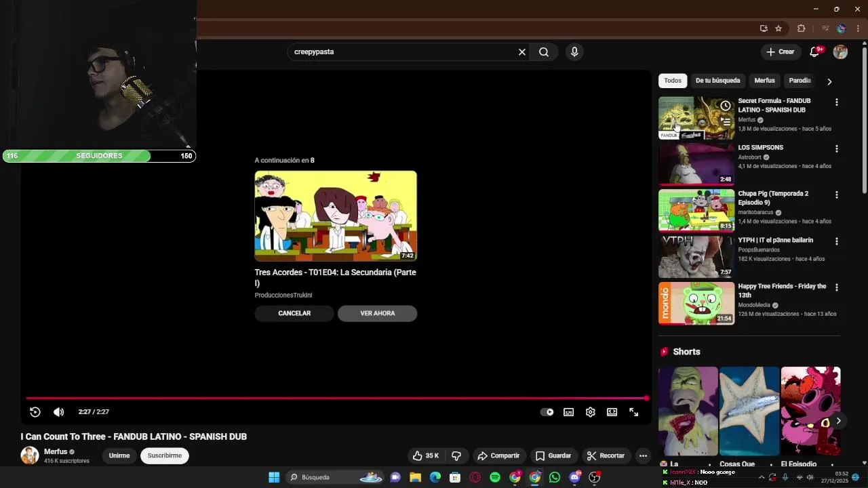Open options menu for LOS SIMPSONS video

coord(836,148)
